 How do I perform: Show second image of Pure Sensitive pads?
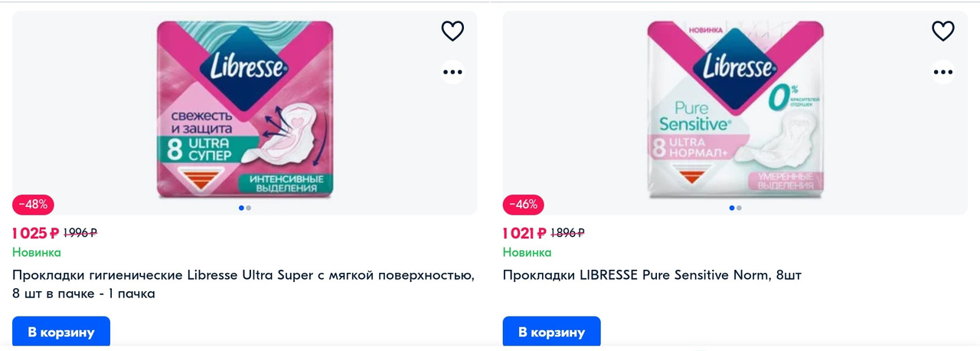coord(739,208)
